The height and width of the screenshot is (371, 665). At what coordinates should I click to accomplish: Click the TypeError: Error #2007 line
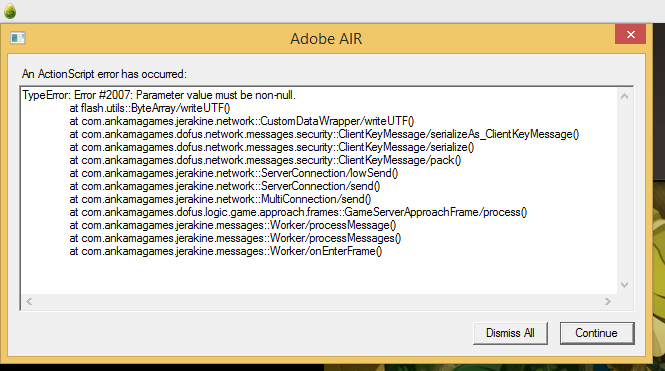[159, 95]
